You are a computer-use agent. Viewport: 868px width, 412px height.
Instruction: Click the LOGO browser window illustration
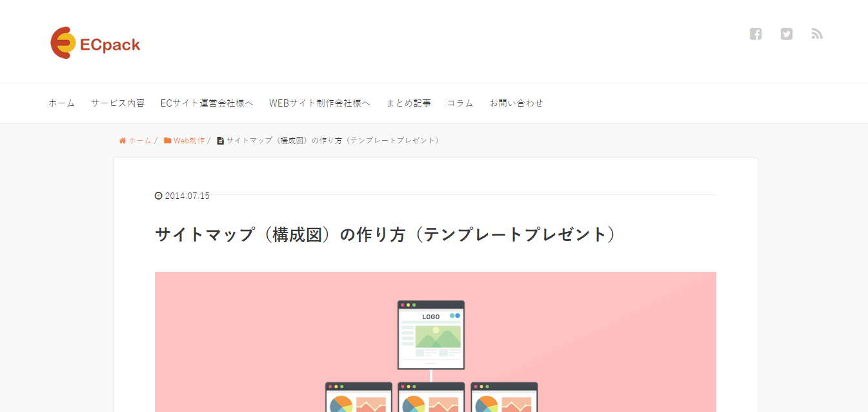(430, 335)
